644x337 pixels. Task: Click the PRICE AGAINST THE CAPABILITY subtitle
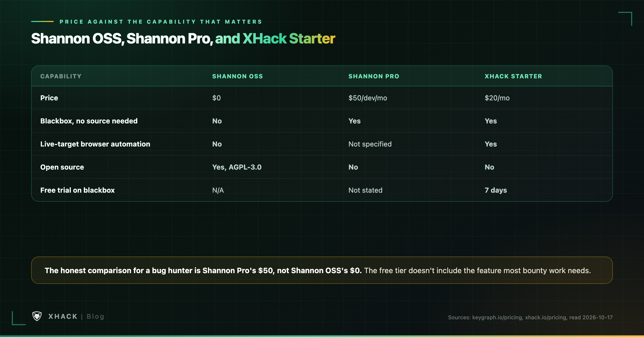161,22
